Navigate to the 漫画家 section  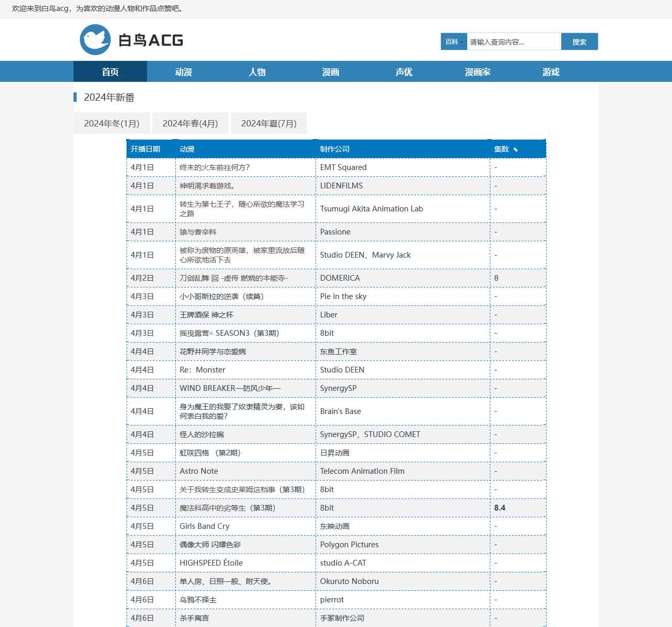tap(477, 72)
